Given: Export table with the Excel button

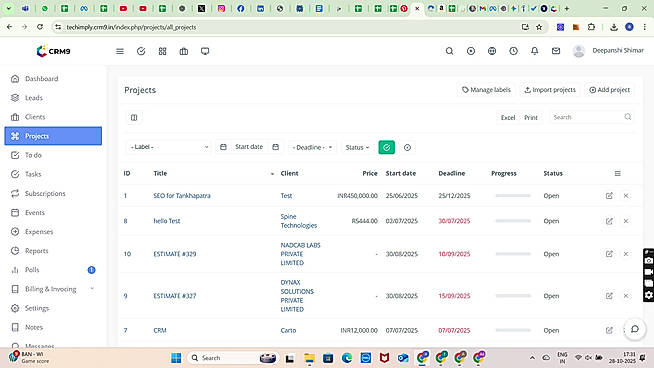Looking at the screenshot, I should click(x=508, y=118).
